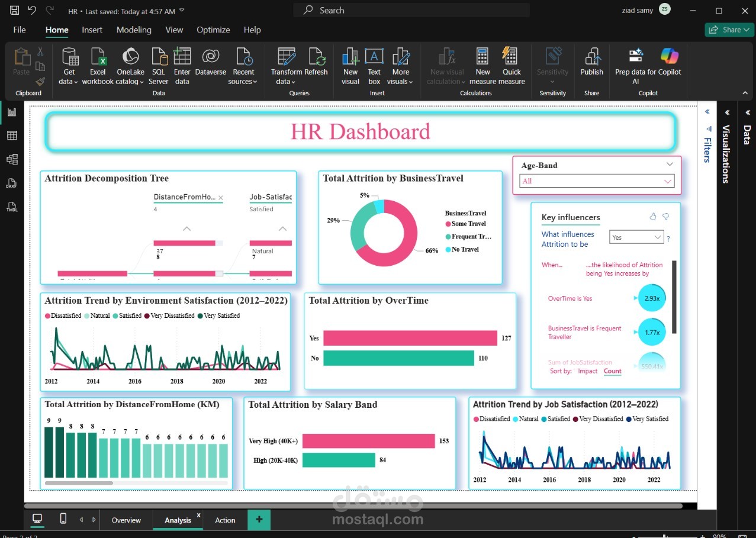Open Model view in the left sidebar
This screenshot has height=538, width=756.
point(12,159)
